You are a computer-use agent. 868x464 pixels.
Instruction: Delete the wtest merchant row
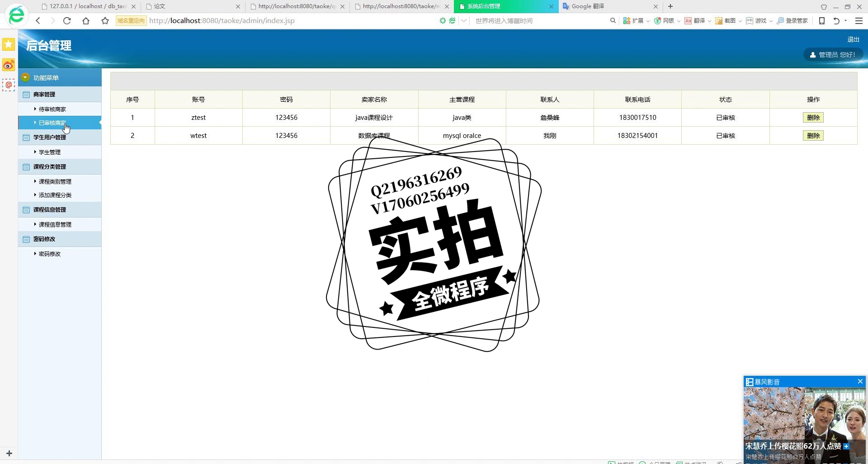point(813,136)
